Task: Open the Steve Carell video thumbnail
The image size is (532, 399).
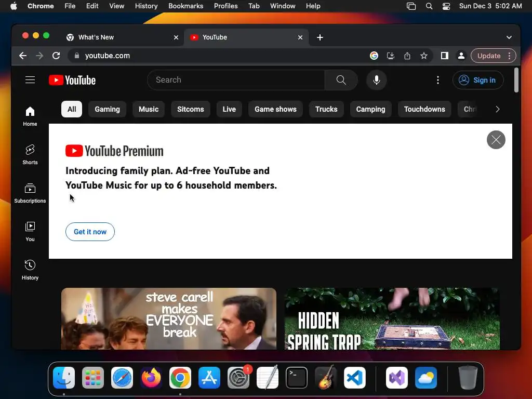Action: [x=169, y=318]
